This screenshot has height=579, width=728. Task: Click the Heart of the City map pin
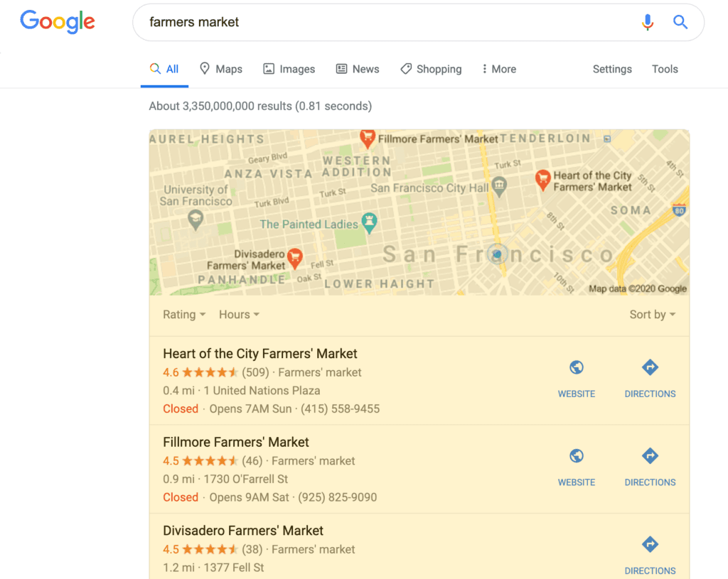click(542, 180)
